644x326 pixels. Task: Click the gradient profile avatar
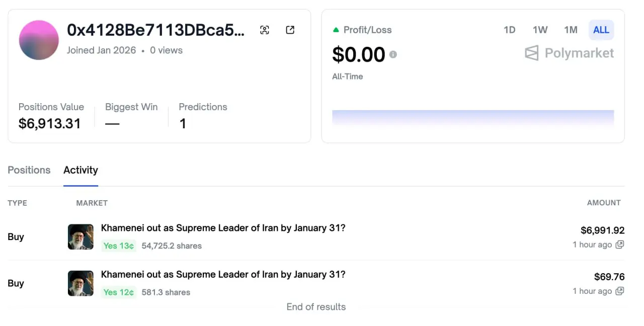39,40
